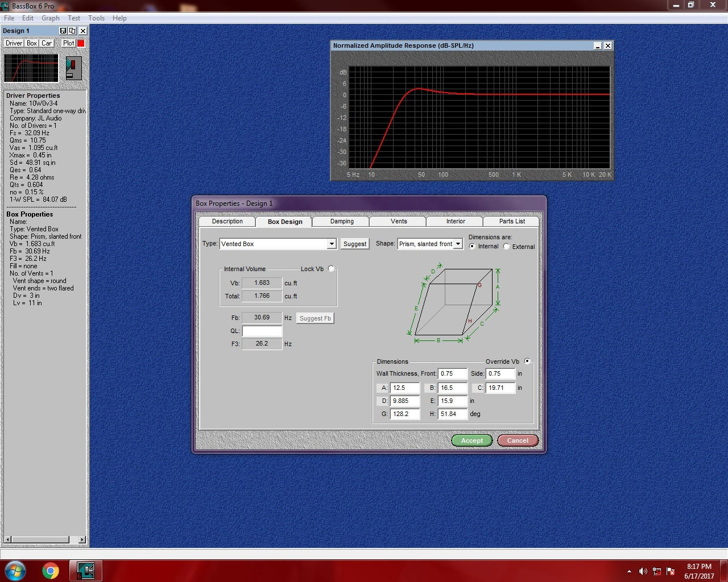Open the Windows Start menu
This screenshot has height=582, width=728.
(x=15, y=571)
